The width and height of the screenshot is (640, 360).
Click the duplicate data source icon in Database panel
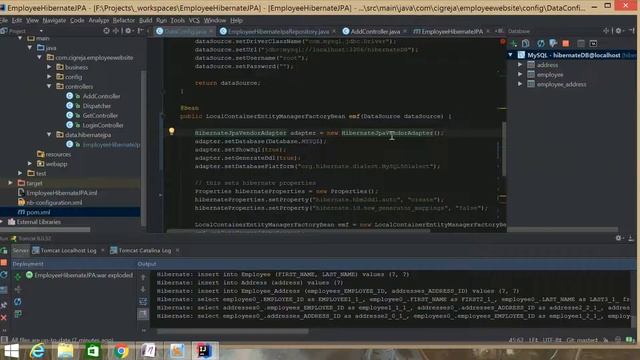(x=526, y=43)
